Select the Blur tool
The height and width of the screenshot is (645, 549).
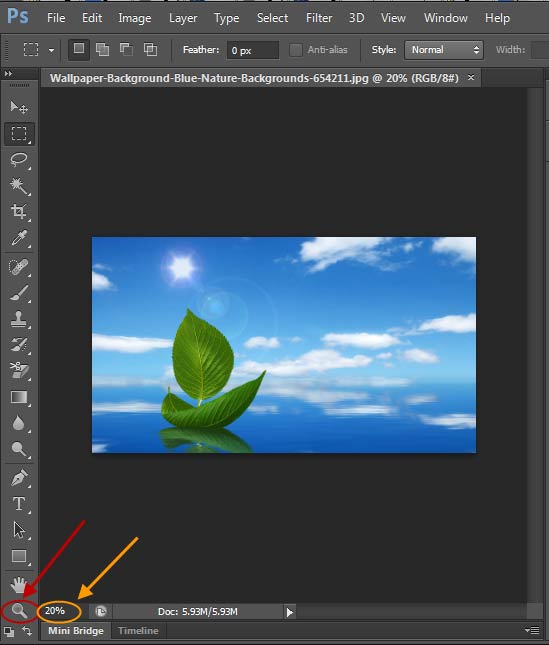(x=19, y=423)
